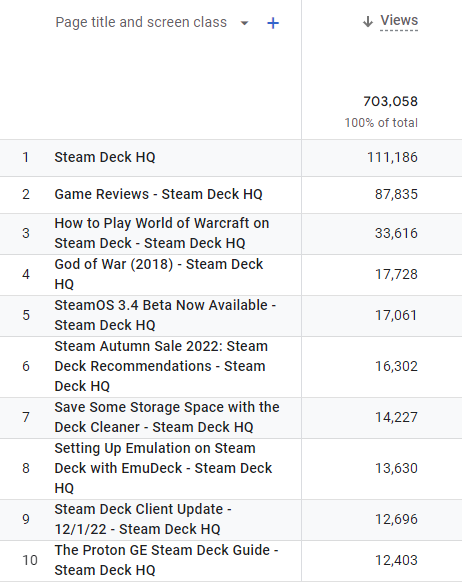Screen dimensions: 462x584
Task: Select the 87,835 views cell
Action: click(x=396, y=194)
